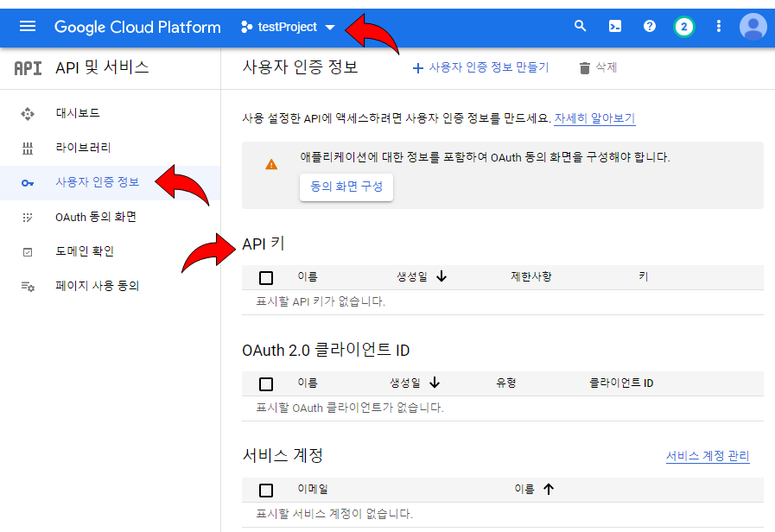Screen dimensions: 775x532
Task: Open the help question mark icon
Action: 650,26
